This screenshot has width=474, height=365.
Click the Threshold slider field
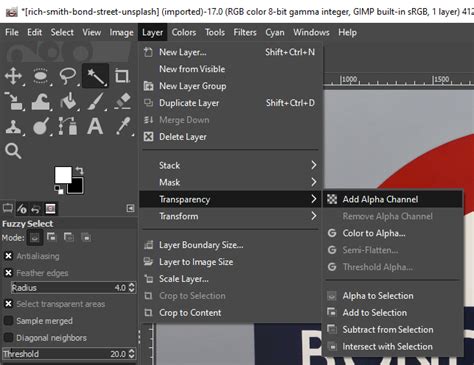(65, 354)
